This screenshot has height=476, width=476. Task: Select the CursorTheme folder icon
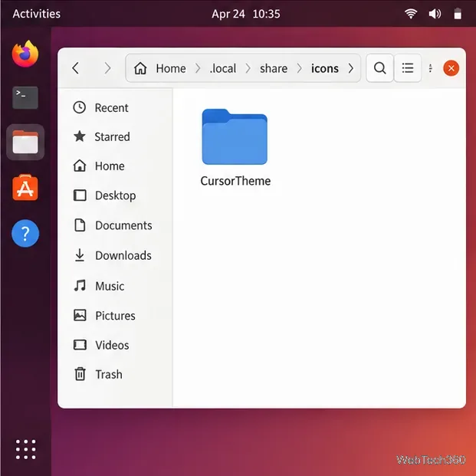[235, 136]
